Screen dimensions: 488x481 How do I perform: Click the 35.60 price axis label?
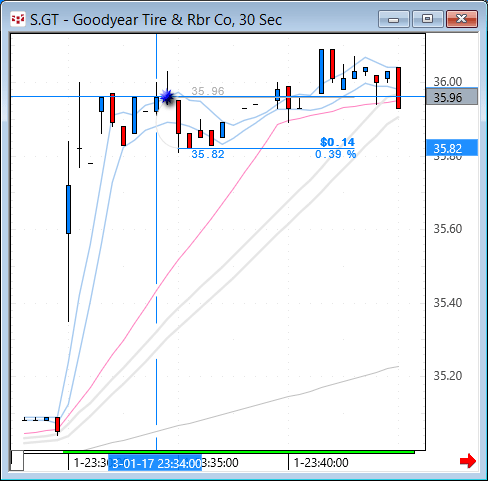coord(448,229)
